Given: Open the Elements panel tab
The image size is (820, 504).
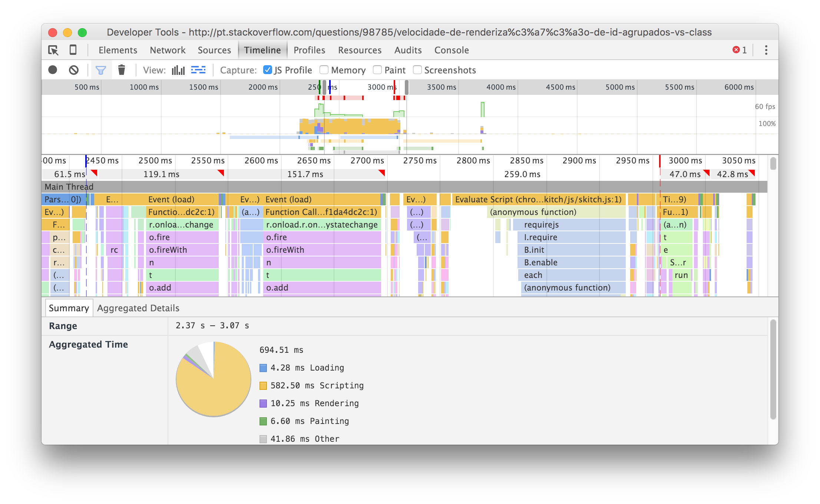Looking at the screenshot, I should (x=118, y=50).
